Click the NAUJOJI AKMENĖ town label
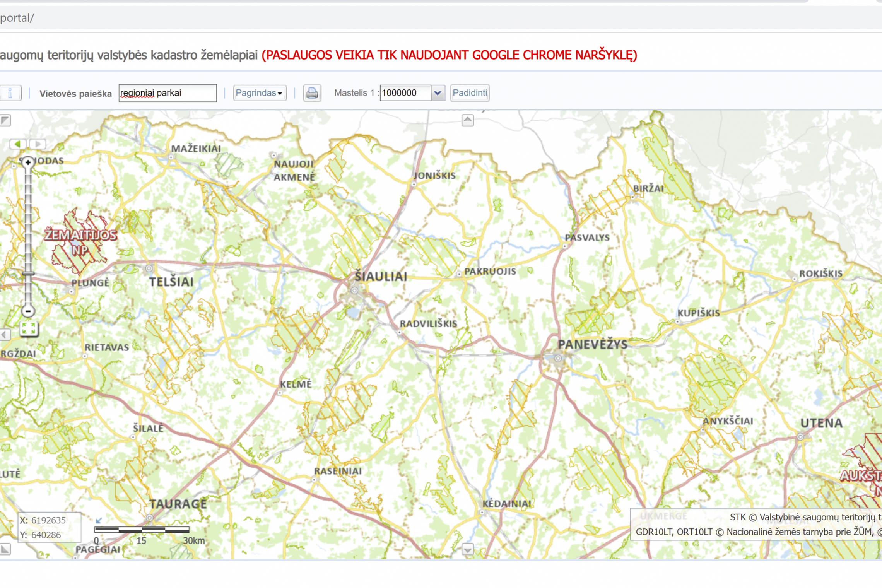Image resolution: width=882 pixels, height=588 pixels. 295,171
